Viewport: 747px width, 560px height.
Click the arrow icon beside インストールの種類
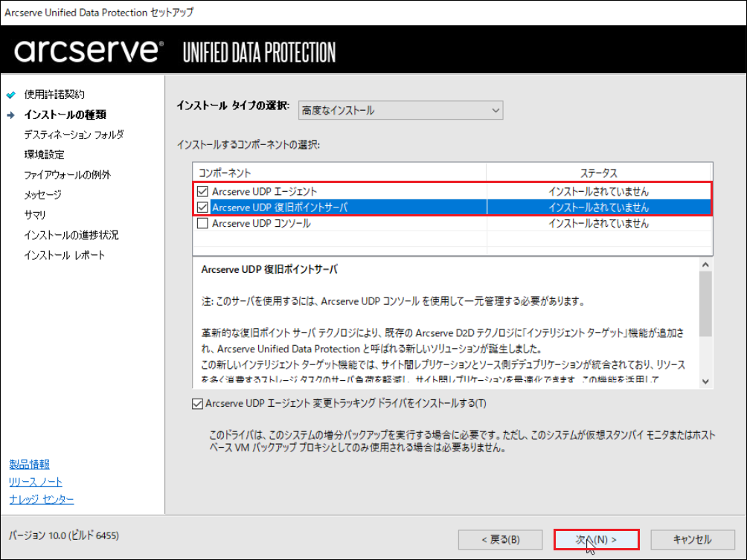click(x=10, y=115)
